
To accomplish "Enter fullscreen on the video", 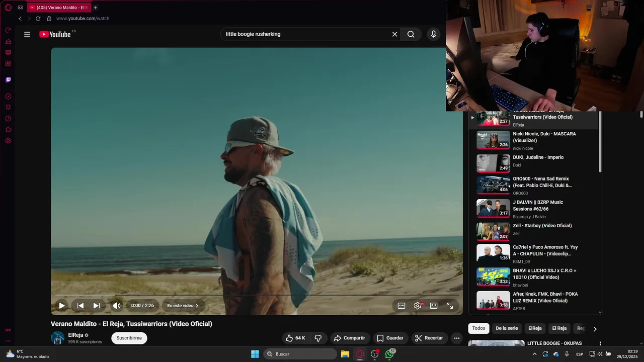I will (x=450, y=306).
